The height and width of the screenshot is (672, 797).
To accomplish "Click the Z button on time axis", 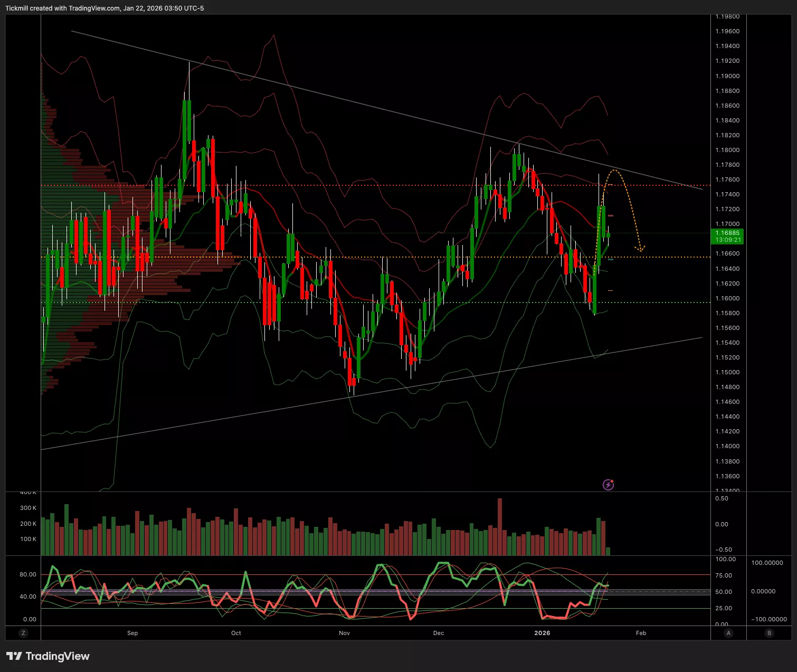I will coord(23,633).
